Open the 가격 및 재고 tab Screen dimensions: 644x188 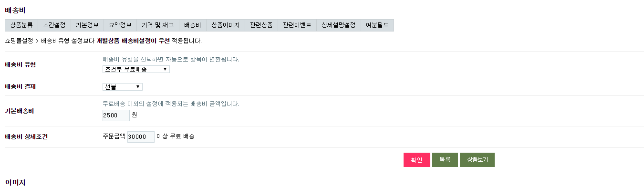[158, 25]
